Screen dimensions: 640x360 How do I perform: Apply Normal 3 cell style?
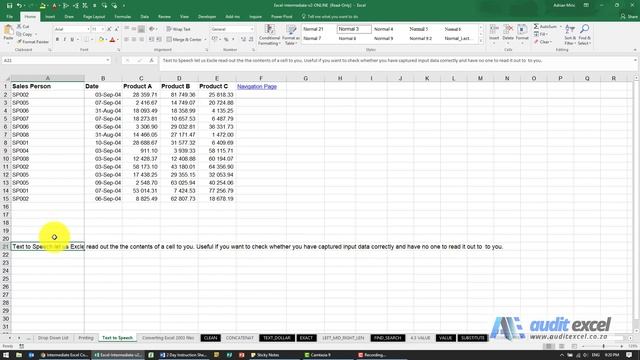353,29
